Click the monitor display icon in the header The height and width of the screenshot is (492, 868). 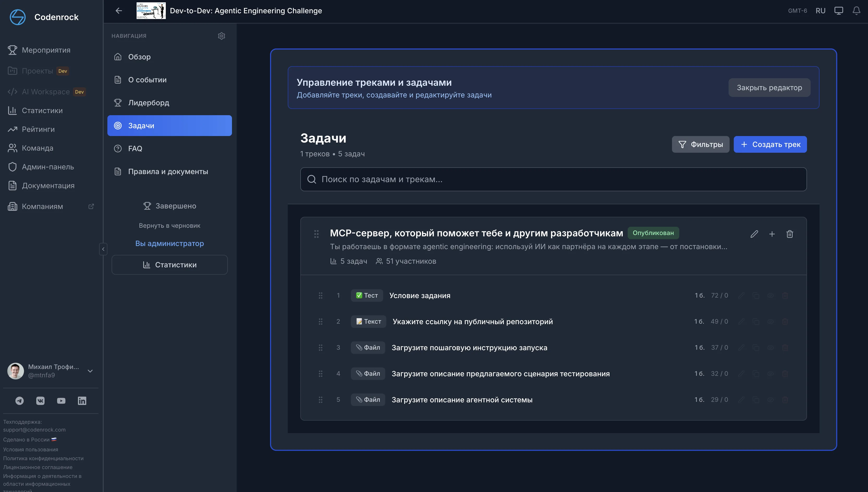(x=839, y=11)
